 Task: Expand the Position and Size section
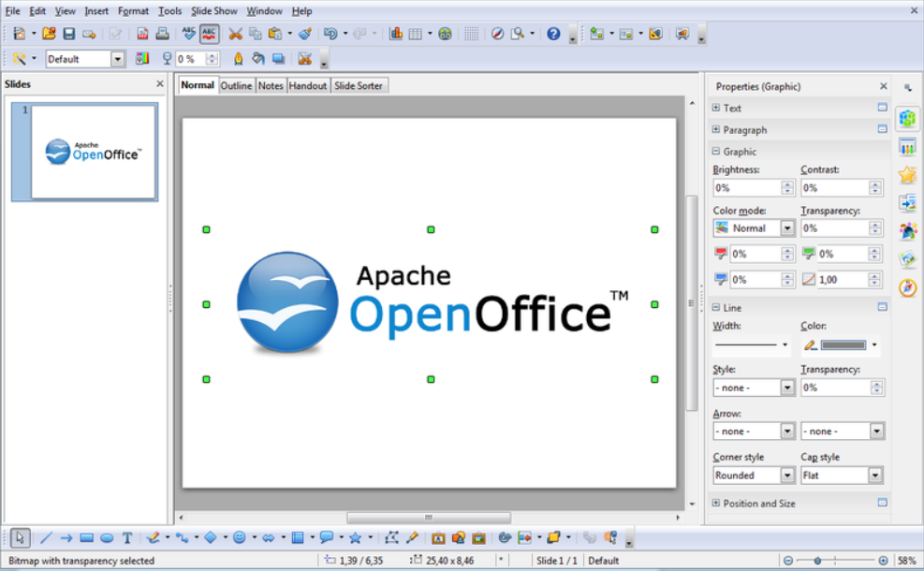[x=714, y=503]
